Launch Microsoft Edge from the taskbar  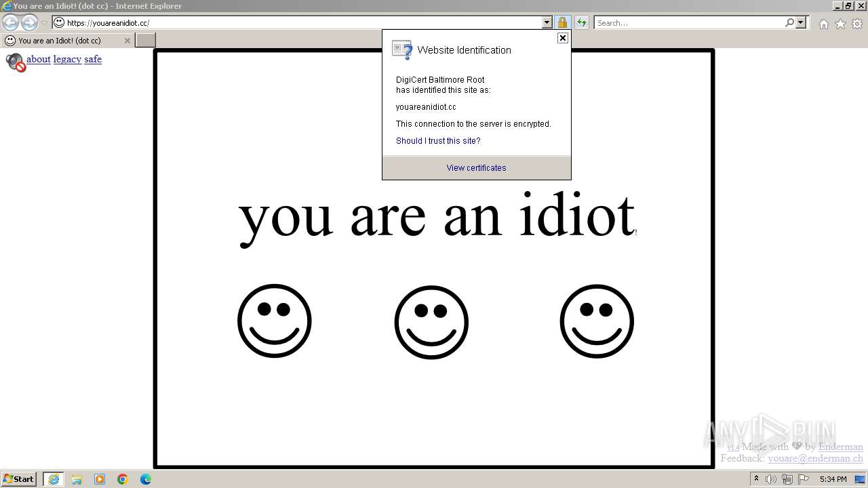[146, 479]
